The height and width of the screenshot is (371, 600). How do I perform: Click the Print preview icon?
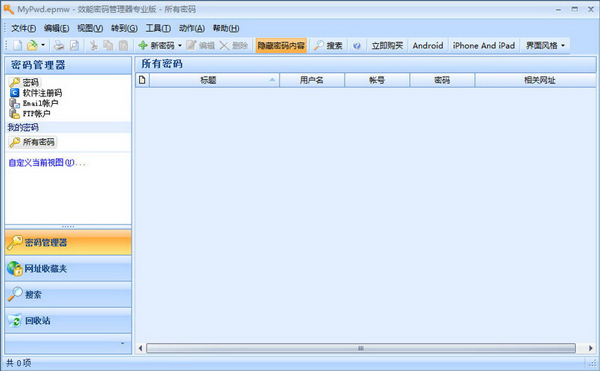[x=75, y=46]
